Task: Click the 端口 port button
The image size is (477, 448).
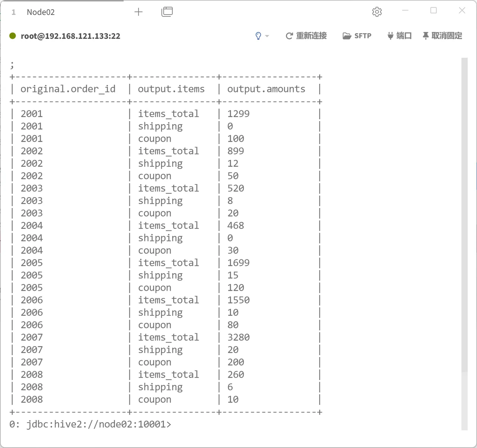Action: [399, 36]
